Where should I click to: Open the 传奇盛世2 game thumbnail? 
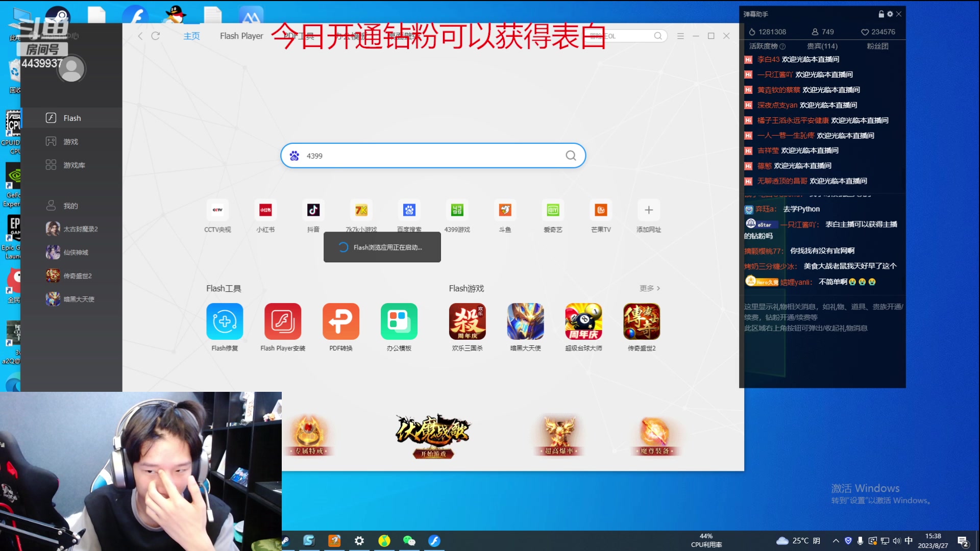click(642, 321)
